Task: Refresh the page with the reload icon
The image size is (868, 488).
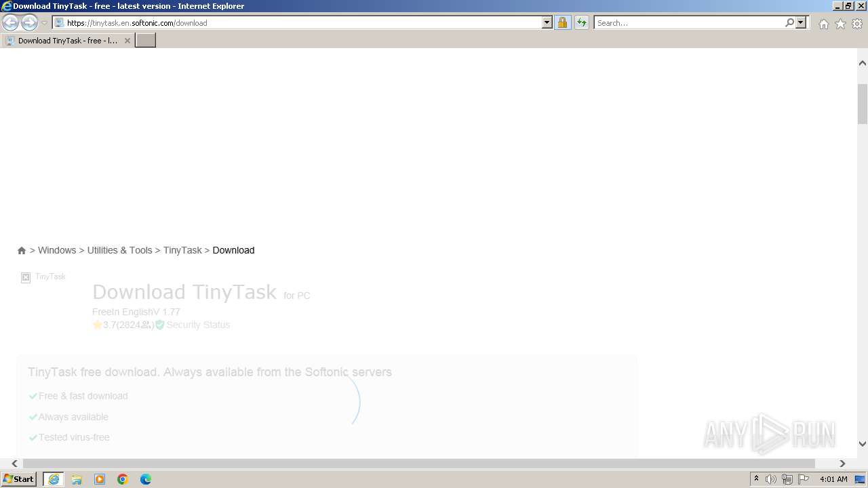Action: (x=582, y=22)
